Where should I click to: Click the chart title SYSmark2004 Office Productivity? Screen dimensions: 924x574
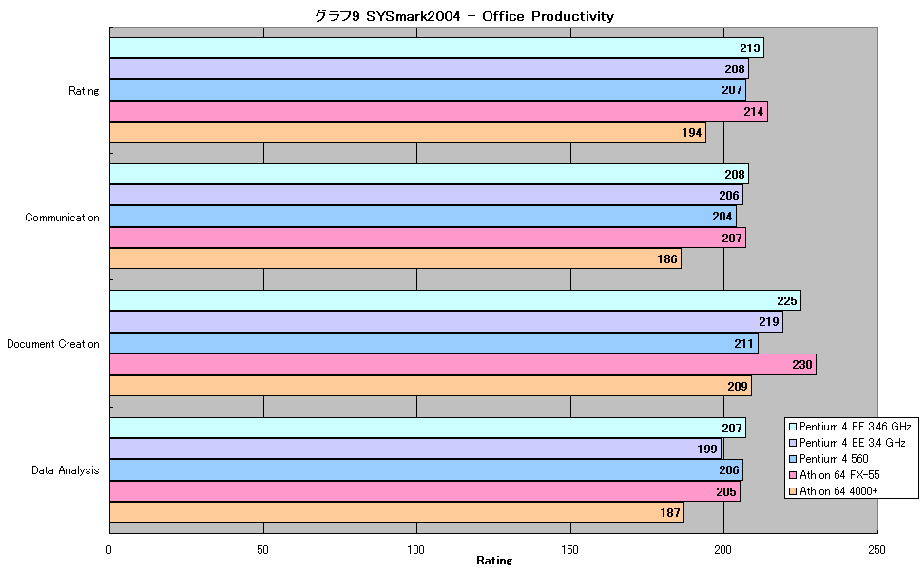(x=464, y=16)
